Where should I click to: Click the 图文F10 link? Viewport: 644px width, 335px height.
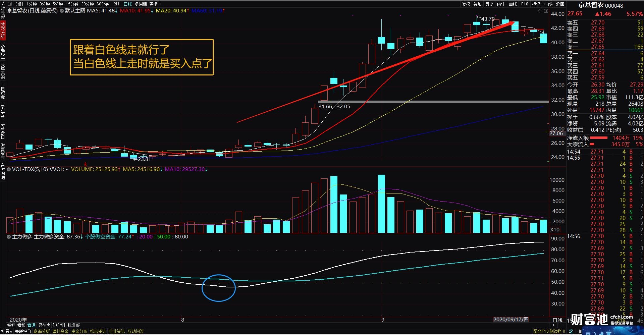pos(541,331)
